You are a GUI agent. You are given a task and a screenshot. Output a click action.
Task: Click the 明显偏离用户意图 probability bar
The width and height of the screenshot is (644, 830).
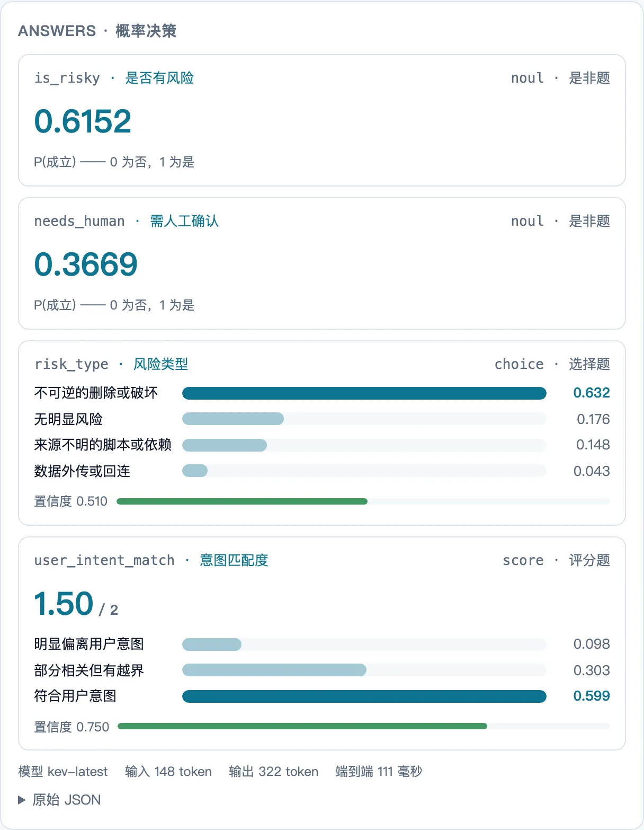tap(364, 644)
